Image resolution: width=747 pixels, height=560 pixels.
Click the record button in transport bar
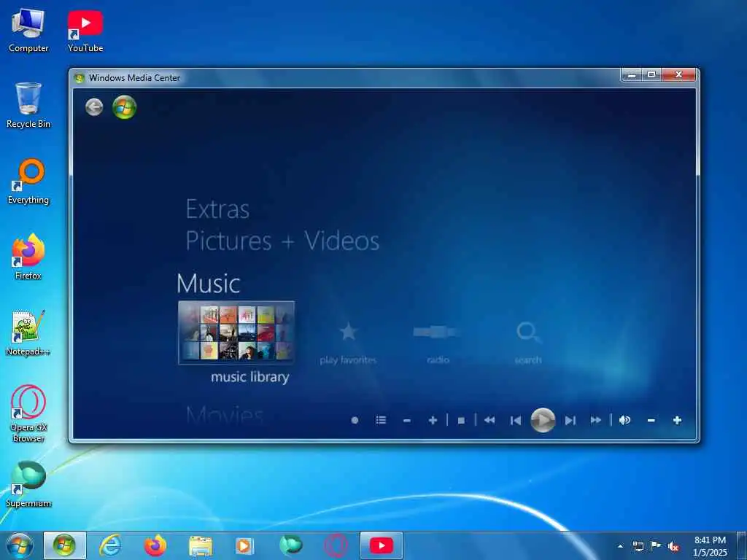355,421
